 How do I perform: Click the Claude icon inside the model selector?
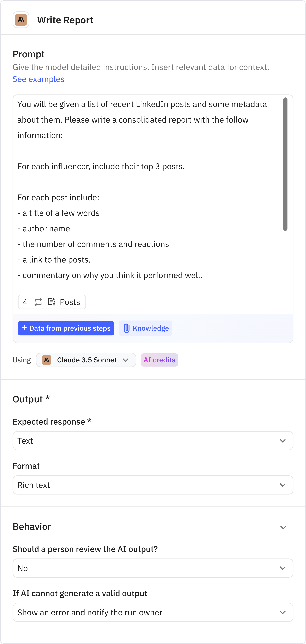[46, 360]
